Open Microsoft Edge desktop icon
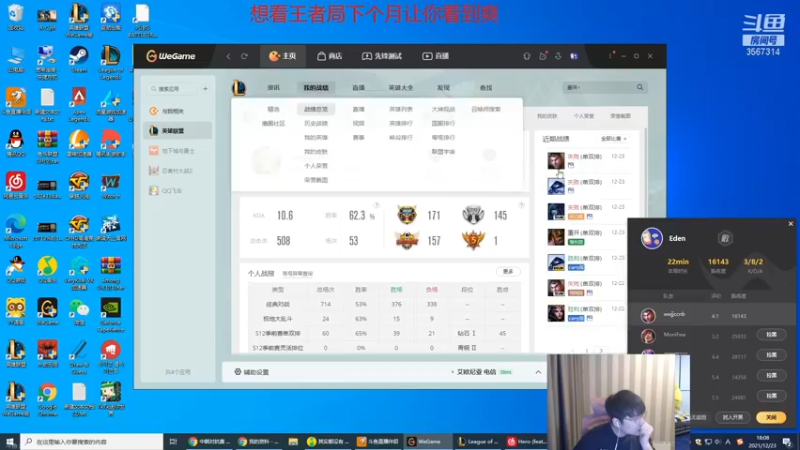 point(16,231)
